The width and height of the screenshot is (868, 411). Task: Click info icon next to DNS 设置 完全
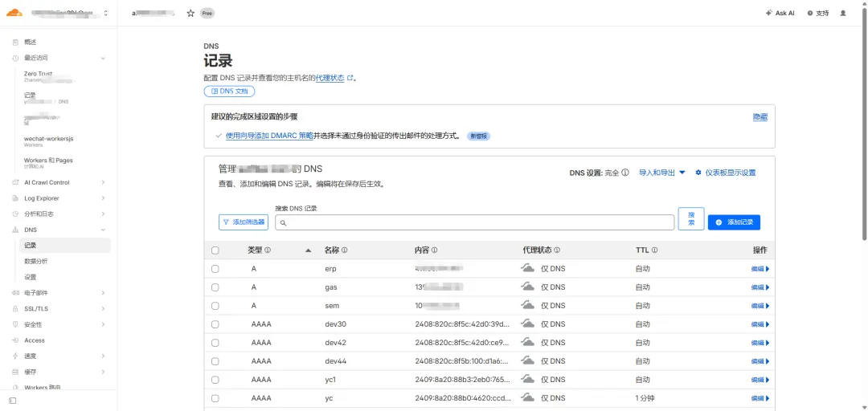pyautogui.click(x=625, y=173)
